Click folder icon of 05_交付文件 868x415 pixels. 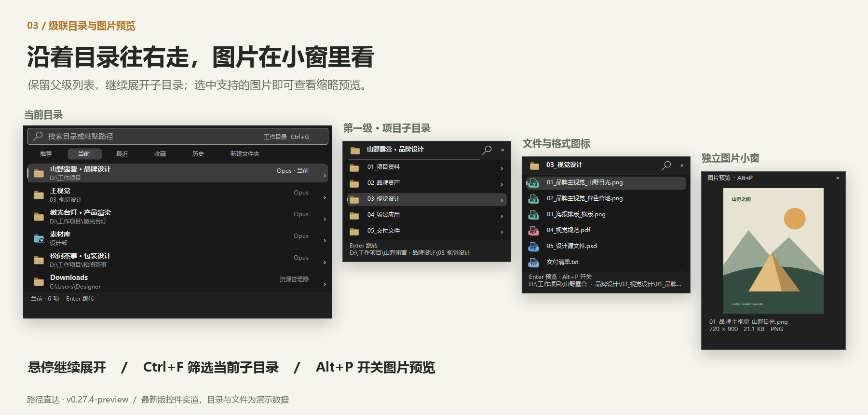354,231
